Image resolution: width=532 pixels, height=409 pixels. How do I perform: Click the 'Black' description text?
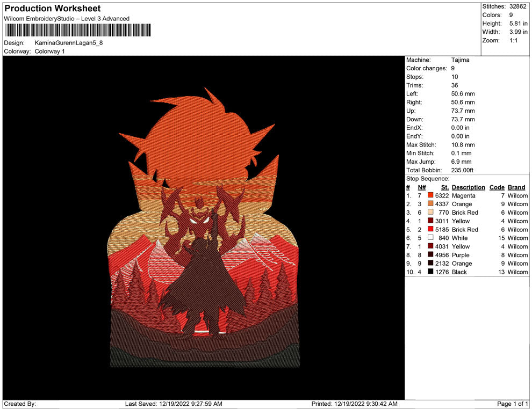pos(459,272)
